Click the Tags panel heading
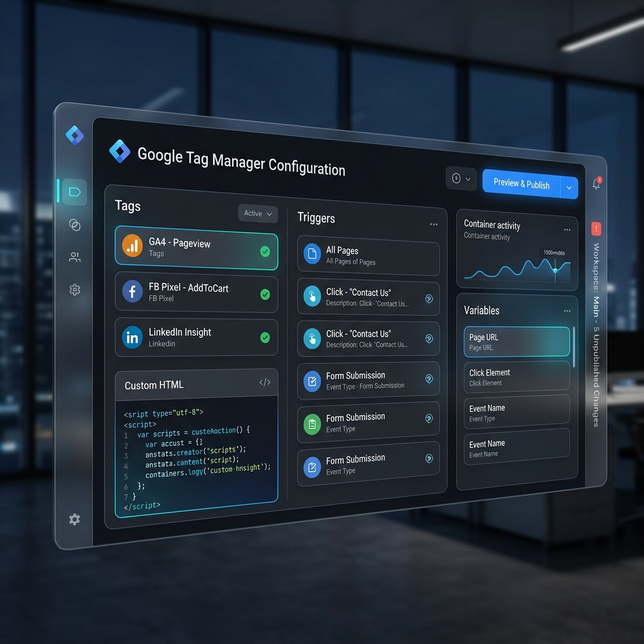Viewport: 644px width, 644px height. click(x=128, y=206)
